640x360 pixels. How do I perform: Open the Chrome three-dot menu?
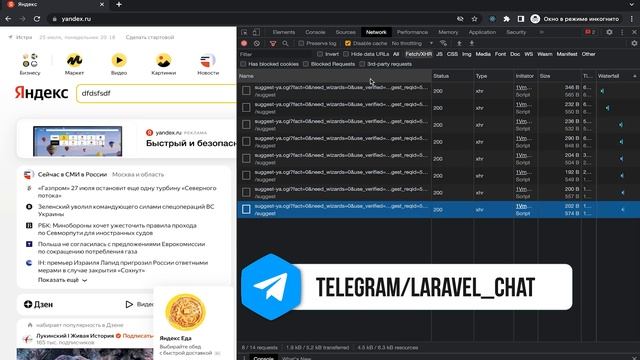point(632,19)
